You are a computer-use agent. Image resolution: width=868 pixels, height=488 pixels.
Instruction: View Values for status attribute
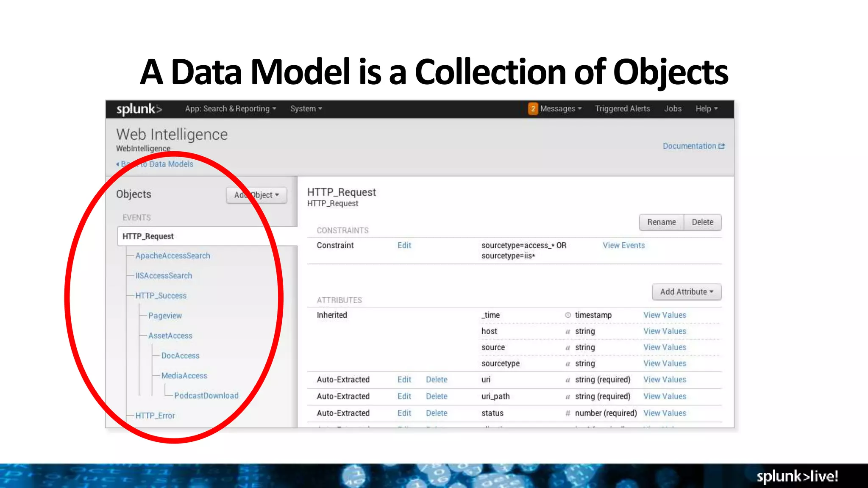tap(665, 413)
